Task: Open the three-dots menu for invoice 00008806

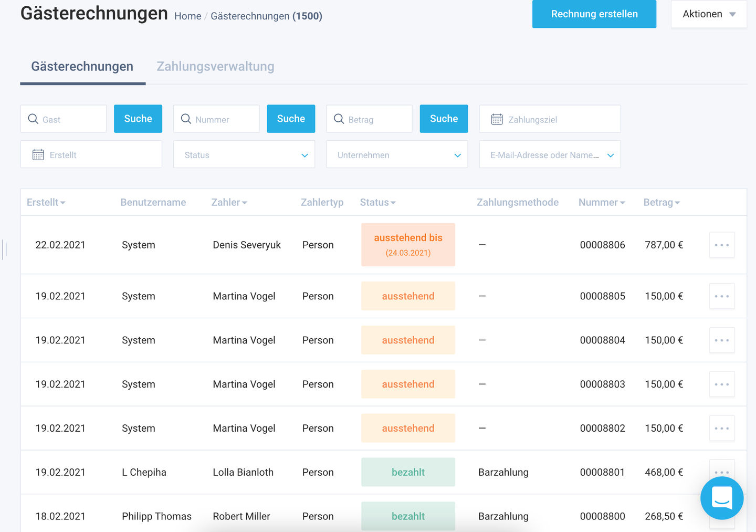Action: (722, 245)
